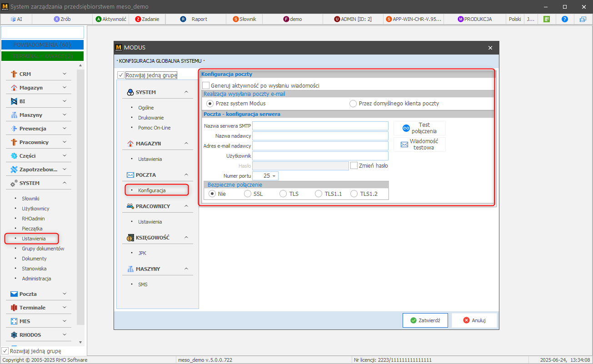Expand the CRM group in sidebar
This screenshot has width=593, height=364.
coord(64,74)
